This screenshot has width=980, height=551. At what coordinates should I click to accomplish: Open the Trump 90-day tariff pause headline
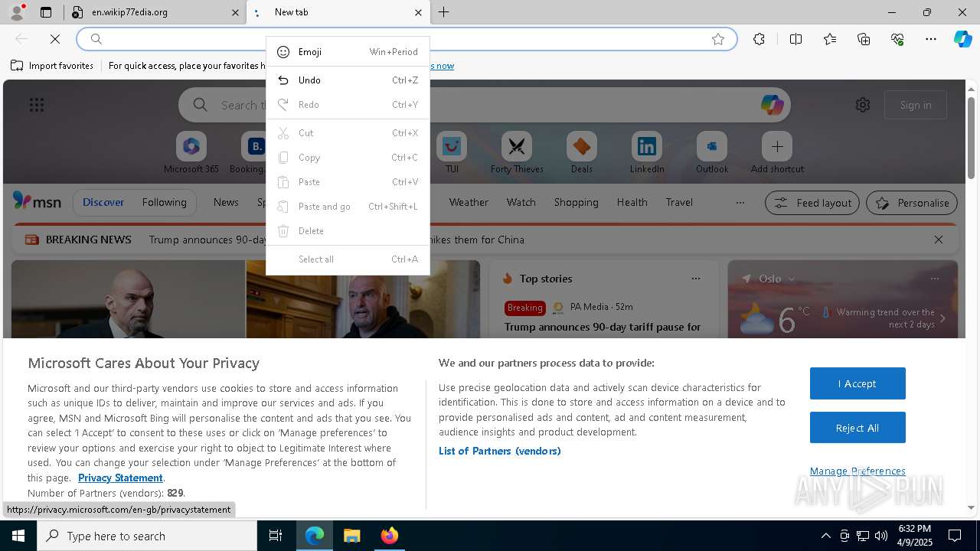coord(603,327)
